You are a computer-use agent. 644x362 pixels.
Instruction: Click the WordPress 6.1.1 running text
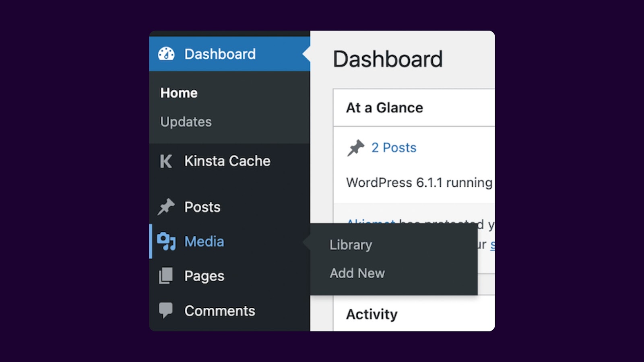coord(419,183)
